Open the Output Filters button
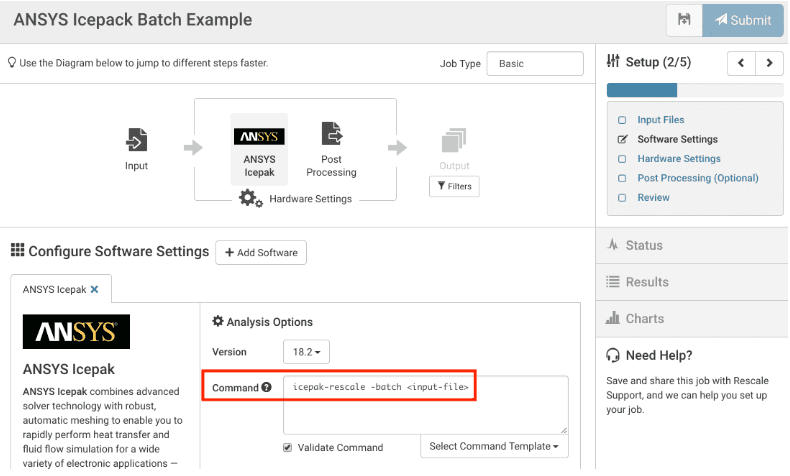This screenshot has height=476, width=790. 454,186
